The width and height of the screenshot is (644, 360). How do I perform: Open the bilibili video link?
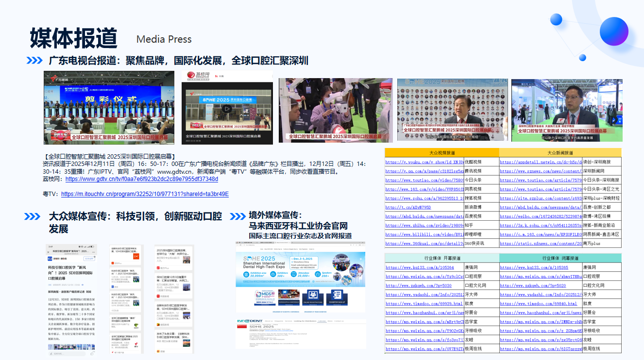[424, 234]
